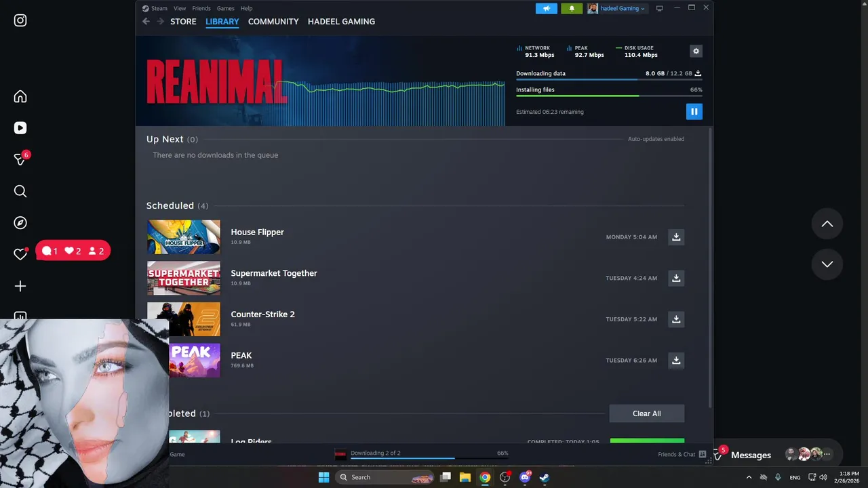Go to Instagram Home icon

(x=20, y=96)
